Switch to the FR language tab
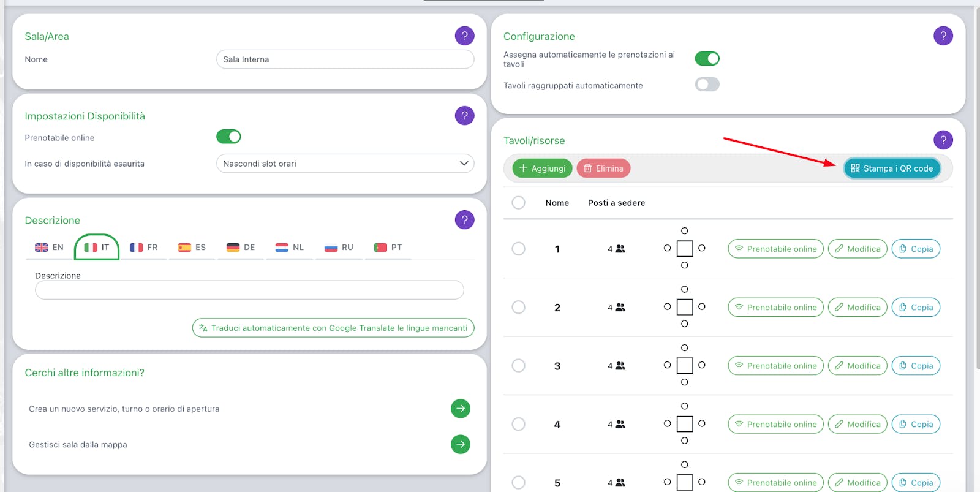This screenshot has height=492, width=980. tap(143, 247)
